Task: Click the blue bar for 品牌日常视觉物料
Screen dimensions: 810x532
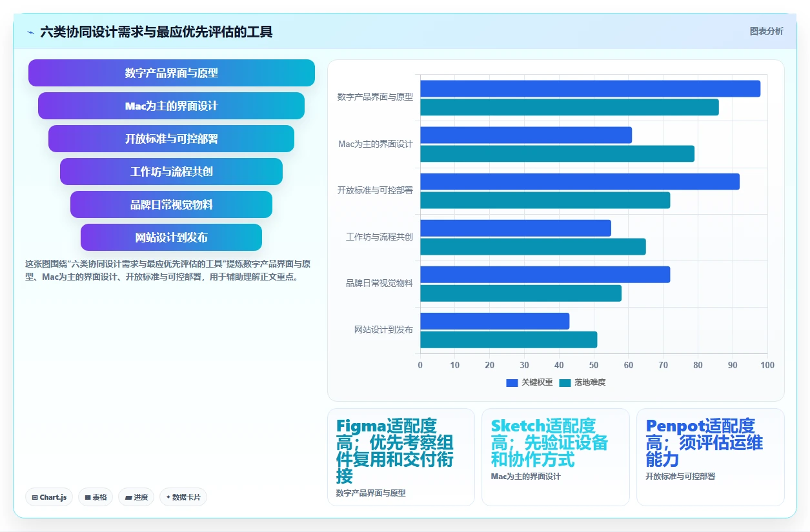Action: 545,275
